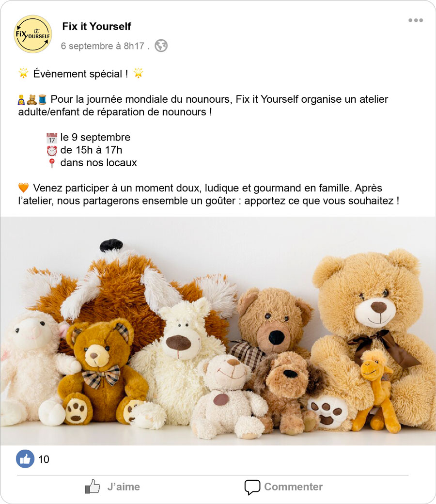Click the speech bubble comment icon
436x504 pixels.
(252, 488)
